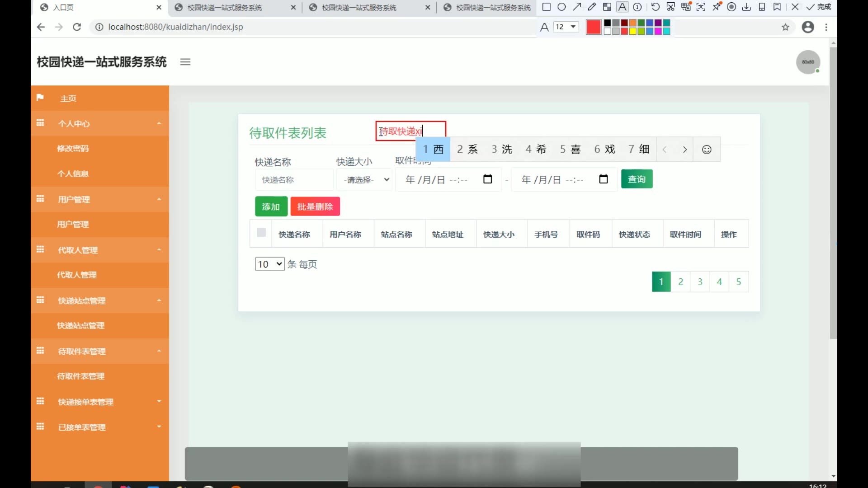Select the arrow drawing tool

pos(577,7)
